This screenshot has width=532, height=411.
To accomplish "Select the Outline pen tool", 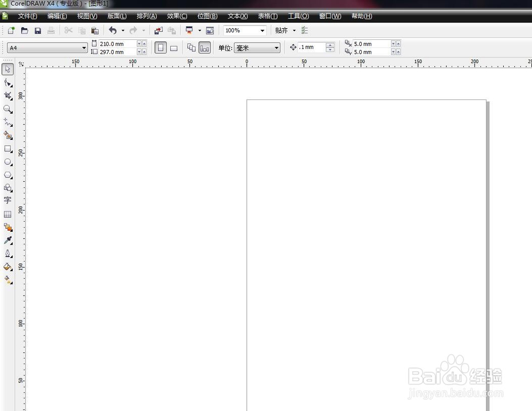I will [x=8, y=254].
